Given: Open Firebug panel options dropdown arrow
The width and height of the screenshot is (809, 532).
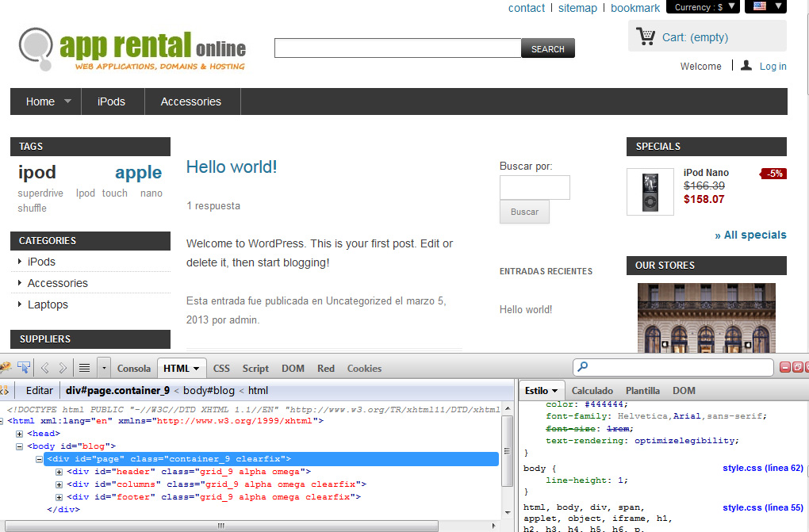Looking at the screenshot, I should tap(104, 368).
